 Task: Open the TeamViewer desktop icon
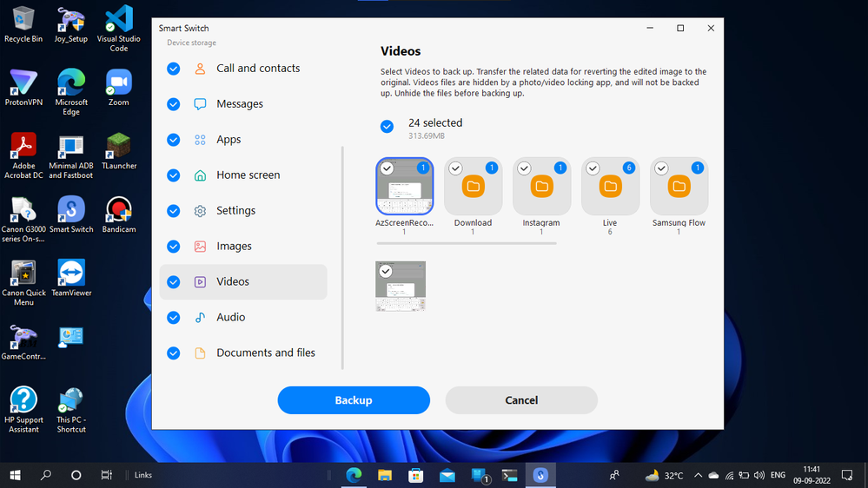pyautogui.click(x=71, y=279)
